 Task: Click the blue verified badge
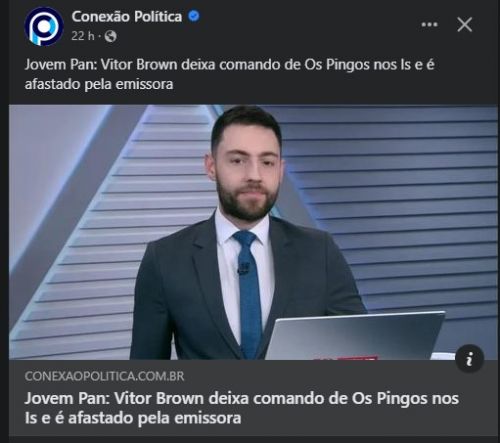(194, 16)
